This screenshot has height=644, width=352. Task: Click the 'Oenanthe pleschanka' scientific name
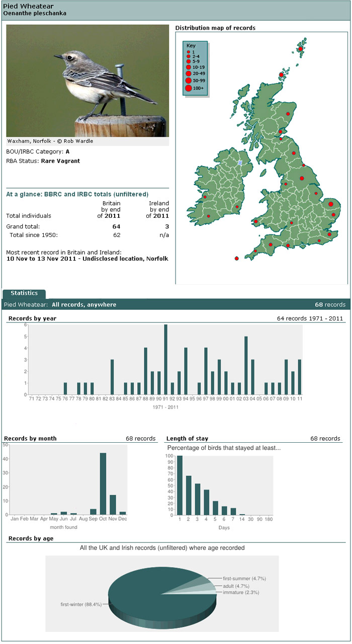pyautogui.click(x=35, y=13)
